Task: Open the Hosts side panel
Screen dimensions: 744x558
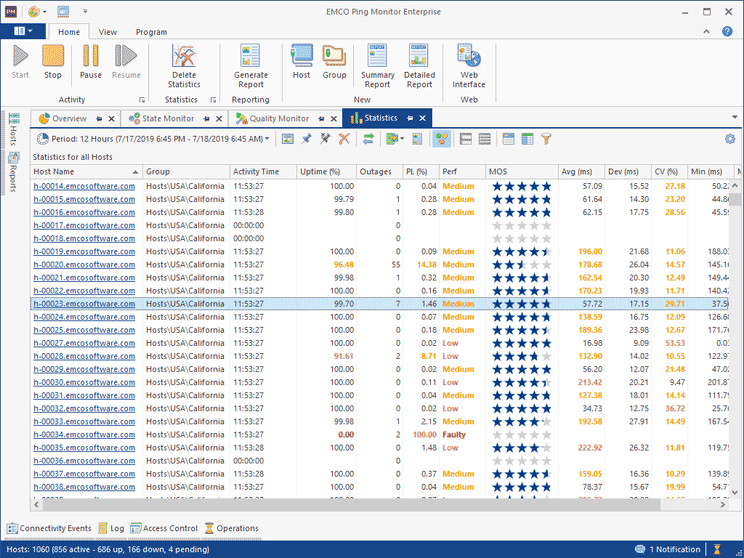Action: (14, 128)
